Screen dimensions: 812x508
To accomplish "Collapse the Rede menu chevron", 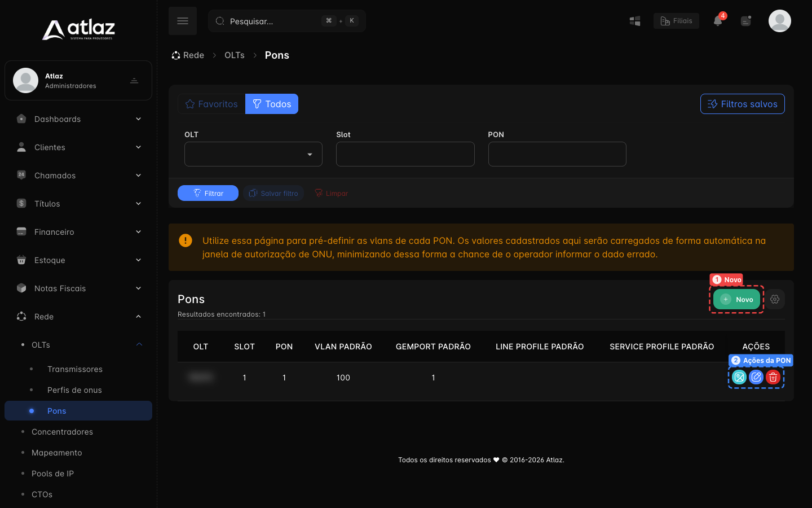I will coord(138,316).
